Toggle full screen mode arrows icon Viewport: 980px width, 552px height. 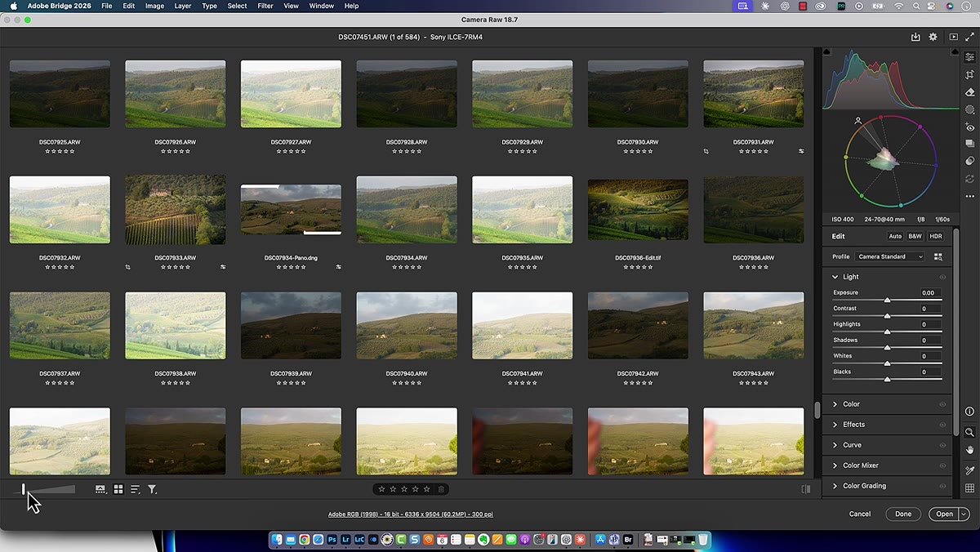tap(970, 38)
